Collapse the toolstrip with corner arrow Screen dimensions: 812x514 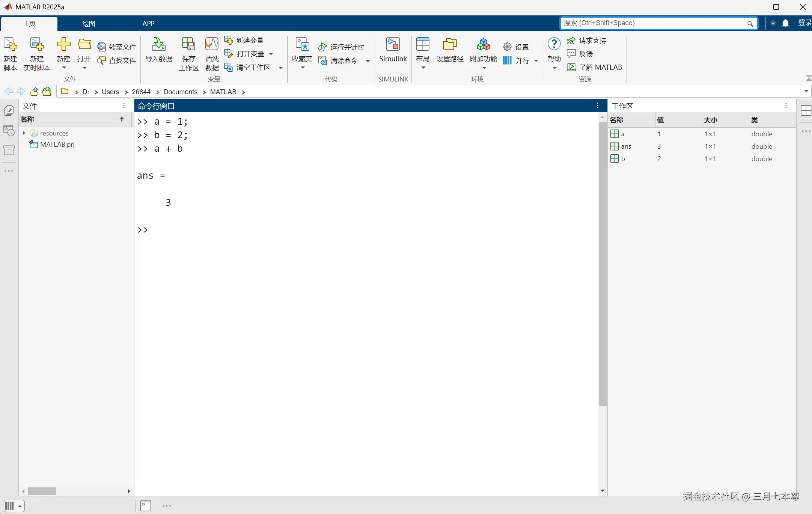(x=808, y=78)
